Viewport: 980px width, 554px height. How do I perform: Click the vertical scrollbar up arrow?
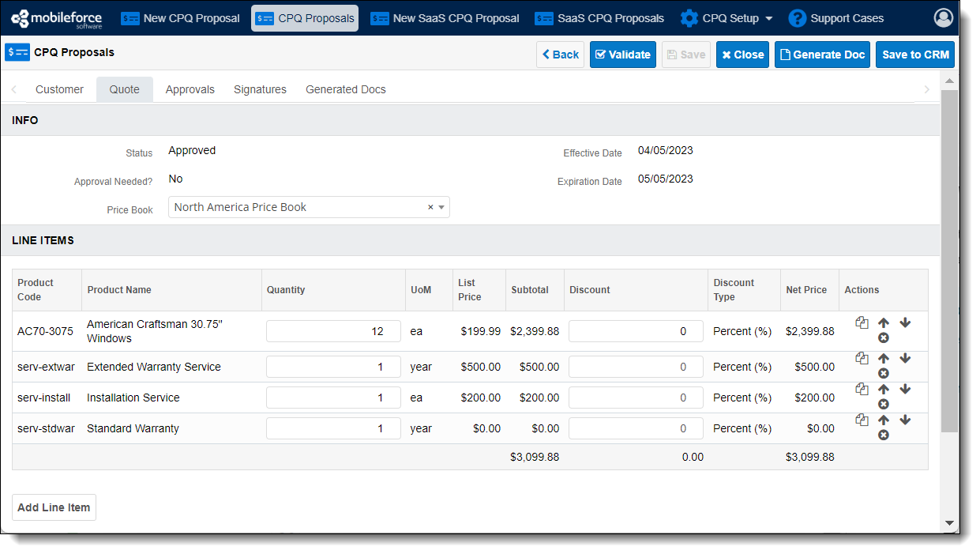point(949,81)
